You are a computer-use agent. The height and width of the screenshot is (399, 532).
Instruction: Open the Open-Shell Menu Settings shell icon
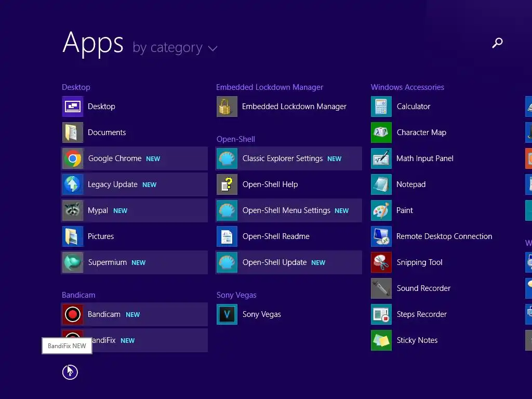pyautogui.click(x=227, y=210)
